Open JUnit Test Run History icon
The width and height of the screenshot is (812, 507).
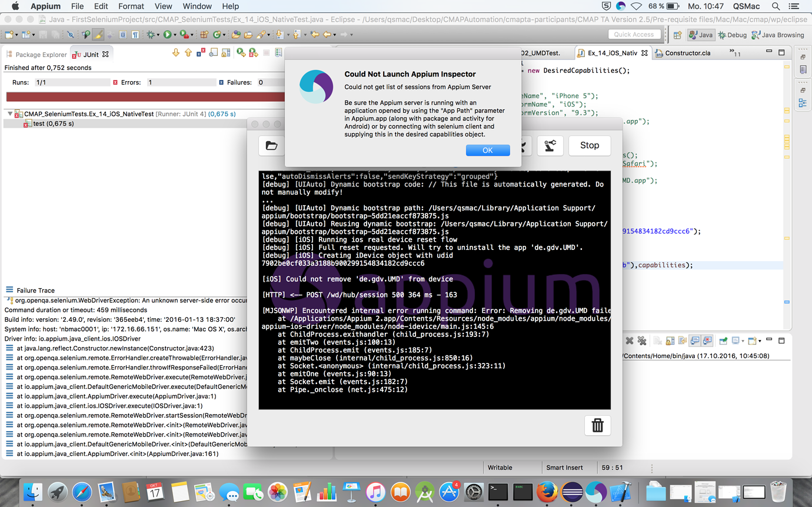click(278, 53)
